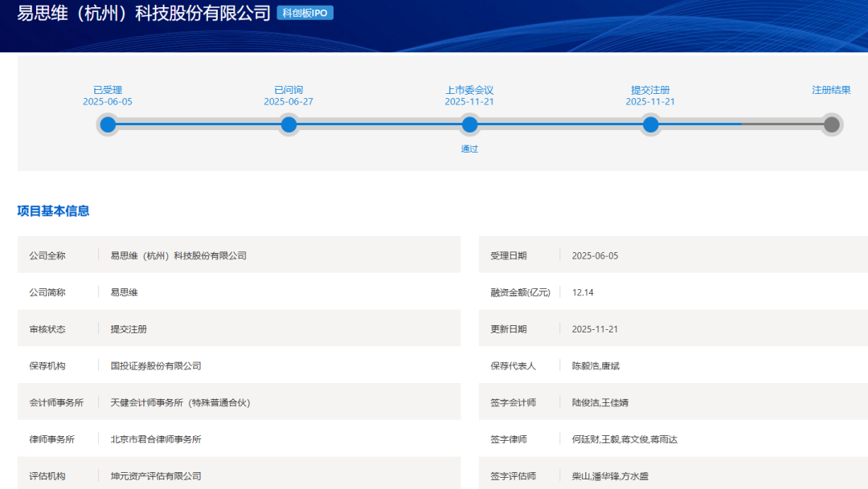Click appraiser 坤元资产评估有限公司

pos(156,476)
